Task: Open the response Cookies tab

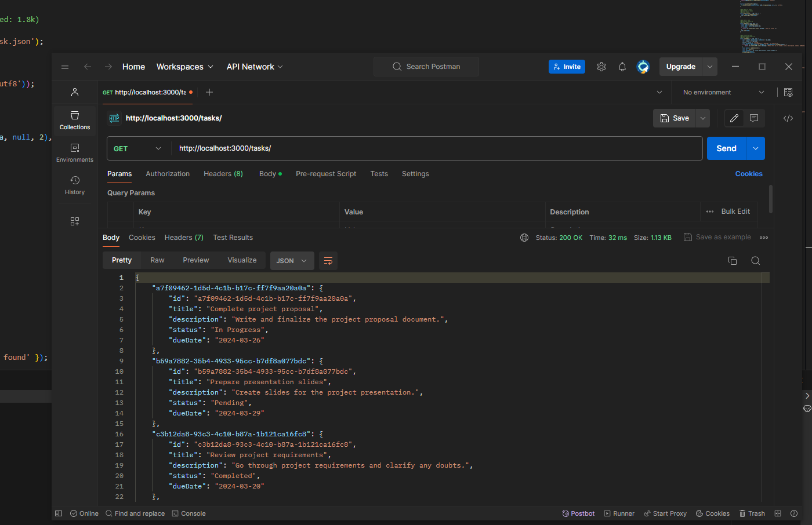Action: pos(142,238)
